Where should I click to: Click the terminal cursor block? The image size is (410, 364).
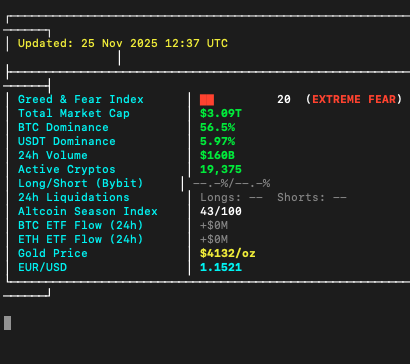pyautogui.click(x=7, y=323)
